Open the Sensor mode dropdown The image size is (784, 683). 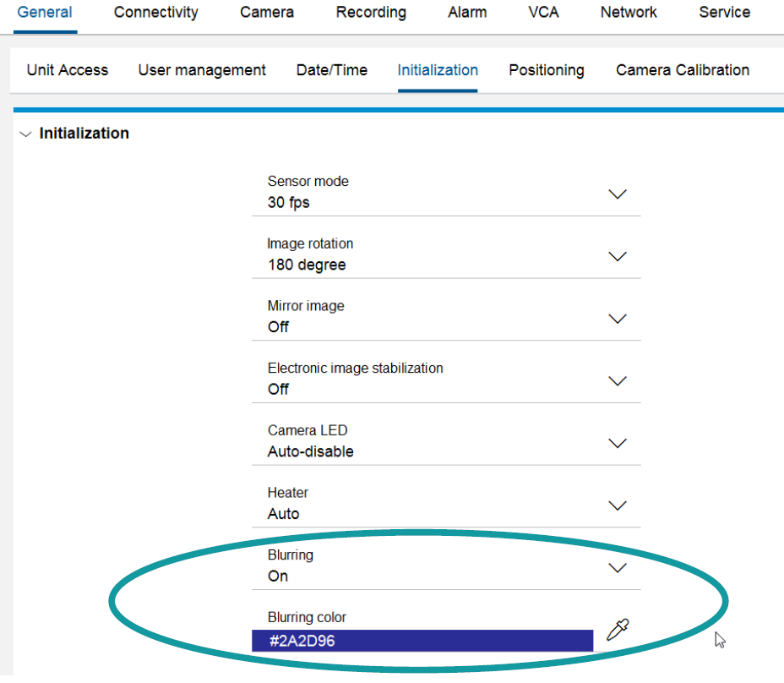(x=618, y=194)
